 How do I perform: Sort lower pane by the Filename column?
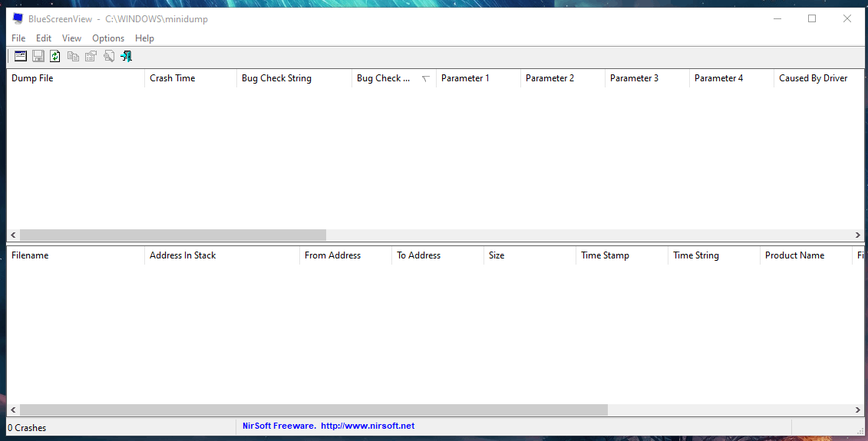pos(75,255)
